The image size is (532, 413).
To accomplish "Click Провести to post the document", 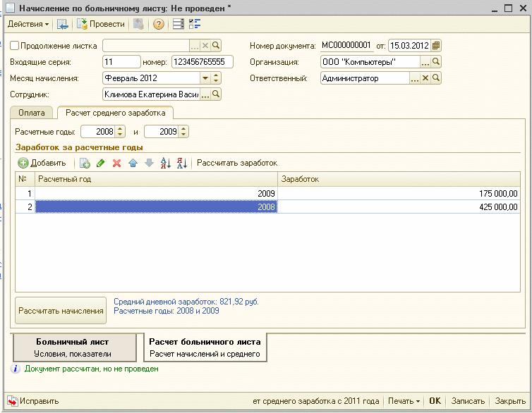I will 101,24.
